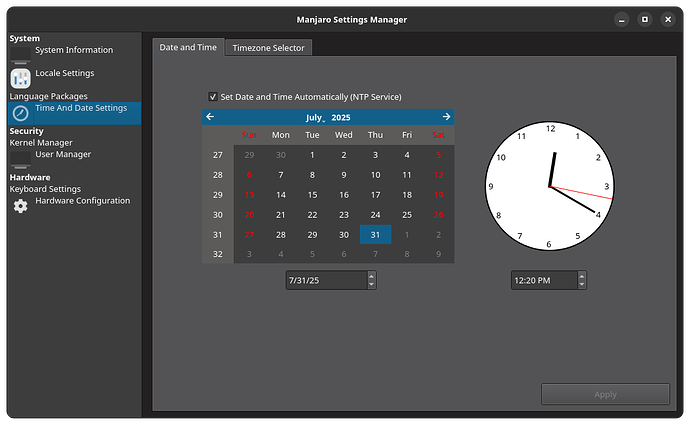
Task: Click the Sun column header
Action: coord(249,135)
